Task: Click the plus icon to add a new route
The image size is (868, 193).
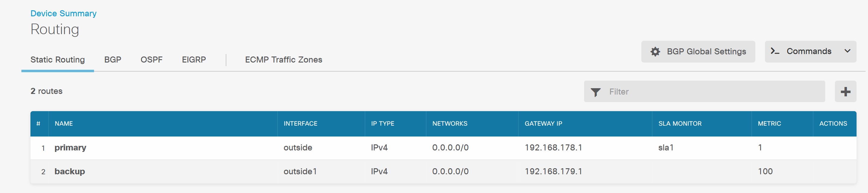Action: point(845,91)
